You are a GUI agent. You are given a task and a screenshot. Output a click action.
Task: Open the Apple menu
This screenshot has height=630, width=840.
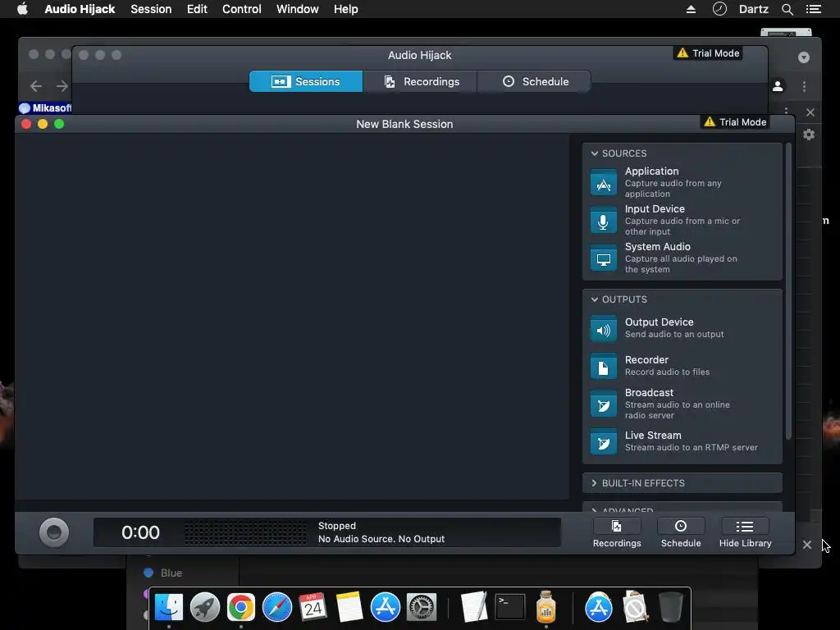click(x=22, y=9)
